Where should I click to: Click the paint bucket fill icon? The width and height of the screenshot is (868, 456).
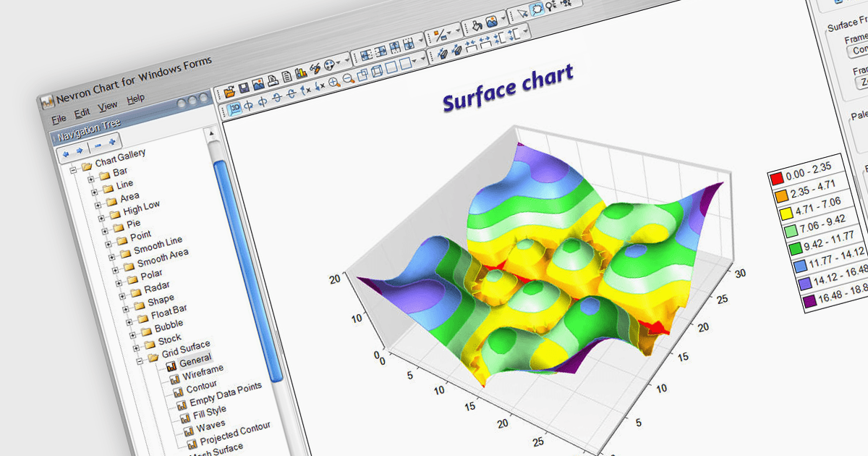click(x=476, y=25)
